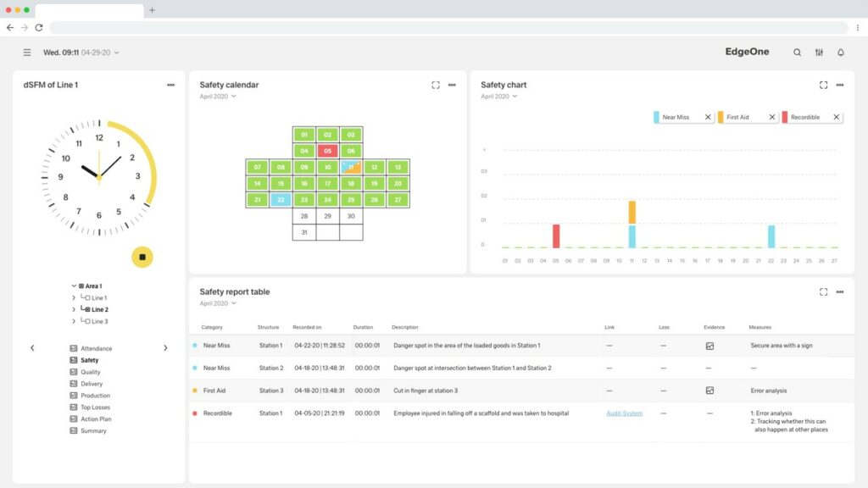This screenshot has width=868, height=488.
Task: Open the Safety calendar options menu
Action: 451,85
